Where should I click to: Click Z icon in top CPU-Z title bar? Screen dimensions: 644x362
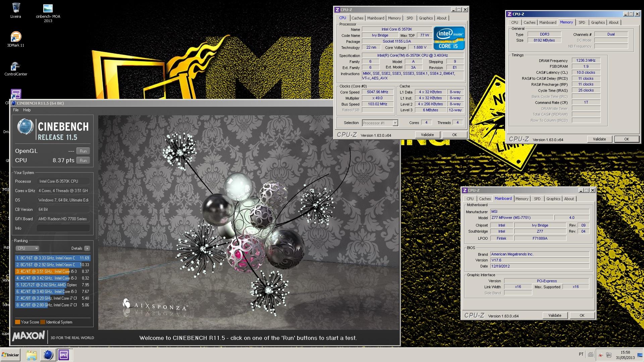click(337, 10)
